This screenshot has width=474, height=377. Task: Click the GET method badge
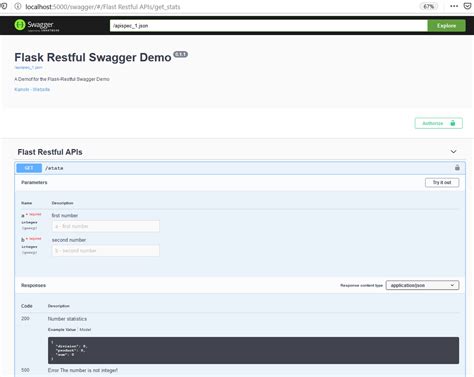tap(29, 168)
